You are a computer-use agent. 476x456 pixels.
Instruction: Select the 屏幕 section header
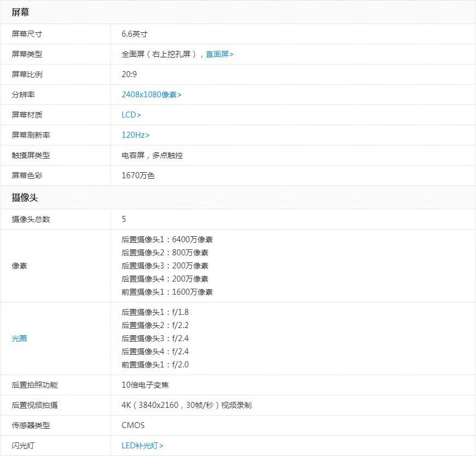coord(20,12)
